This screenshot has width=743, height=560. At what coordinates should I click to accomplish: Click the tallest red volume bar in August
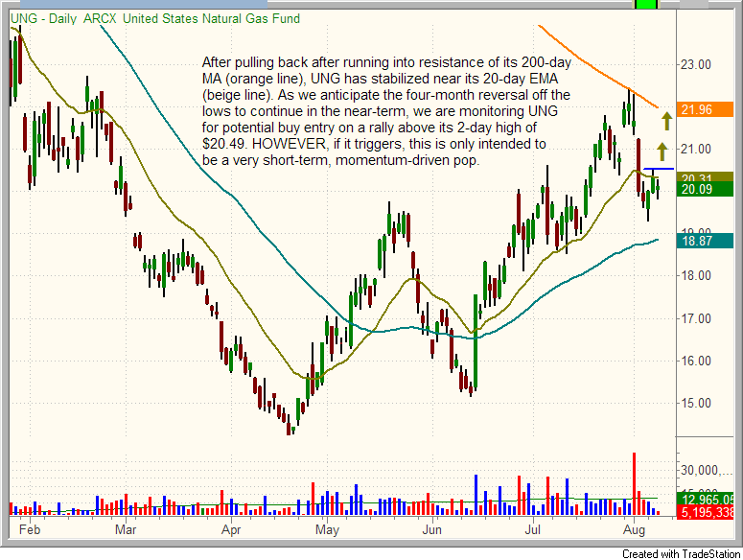(634, 483)
